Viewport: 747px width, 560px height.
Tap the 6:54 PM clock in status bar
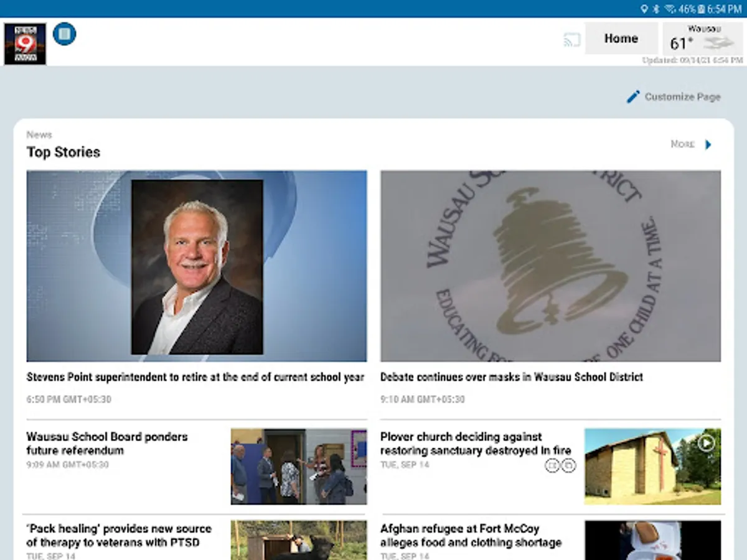(724, 9)
